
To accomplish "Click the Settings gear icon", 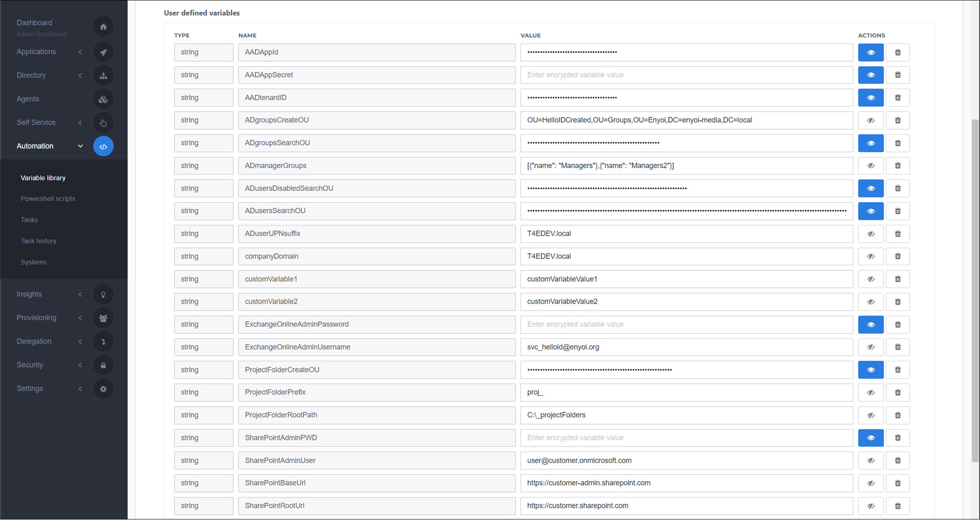I will (103, 389).
